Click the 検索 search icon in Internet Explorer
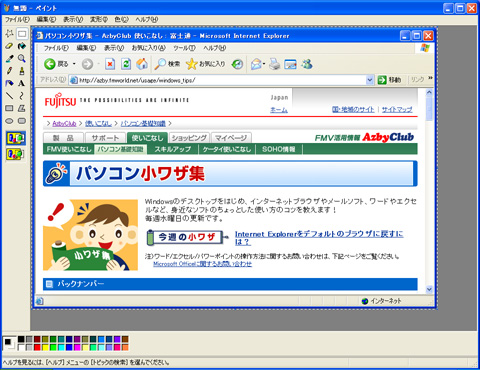 (160, 64)
